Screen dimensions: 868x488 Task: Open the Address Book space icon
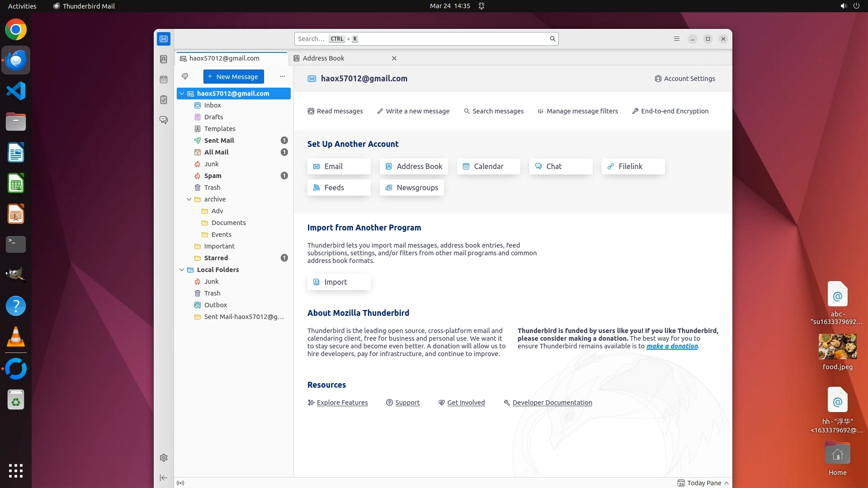164,59
